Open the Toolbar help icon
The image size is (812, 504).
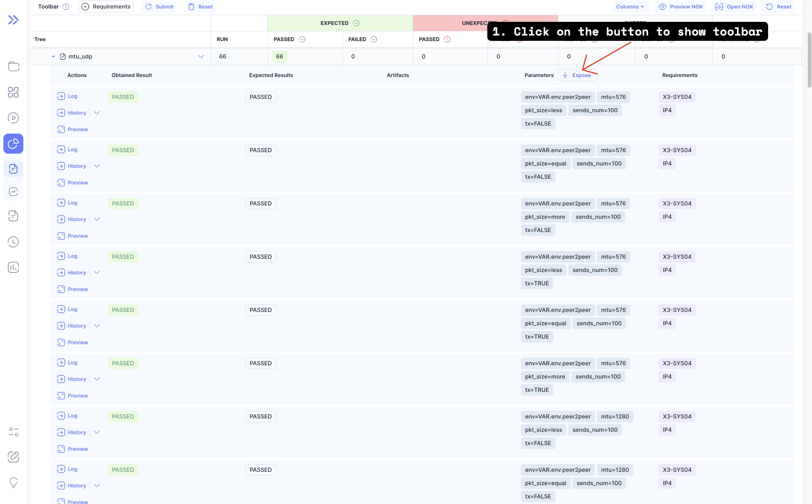pos(66,6)
